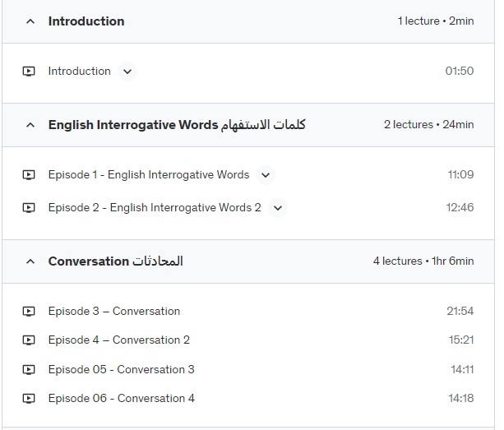Screen dimensions: 504x430
Task: Click the bold Introduction section heading
Action: pos(86,21)
